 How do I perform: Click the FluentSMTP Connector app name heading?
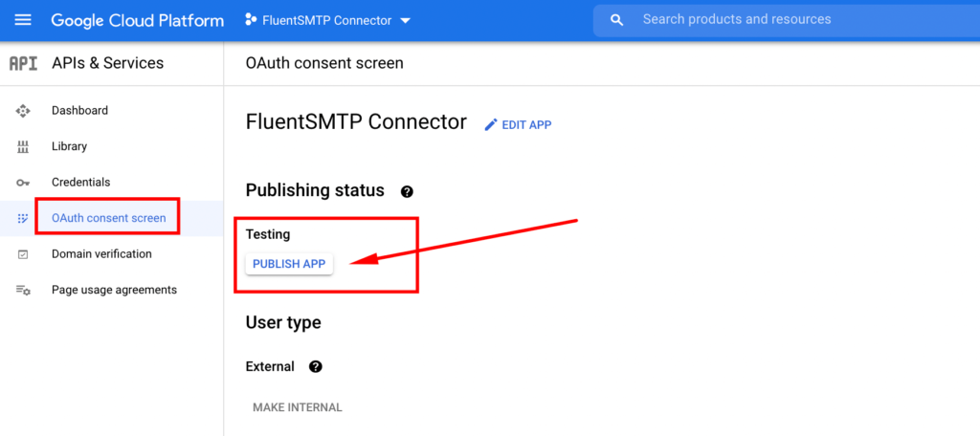[356, 121]
